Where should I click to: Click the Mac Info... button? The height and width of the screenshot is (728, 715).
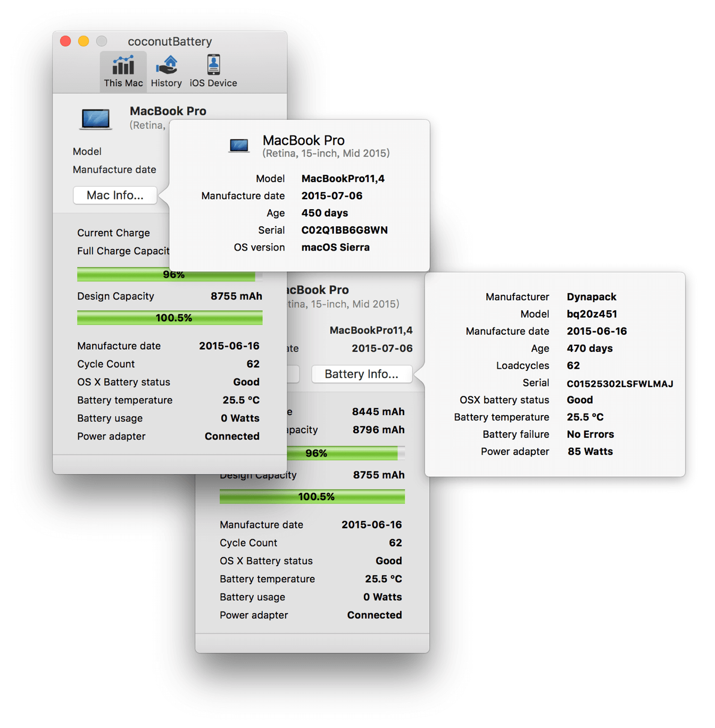click(115, 195)
